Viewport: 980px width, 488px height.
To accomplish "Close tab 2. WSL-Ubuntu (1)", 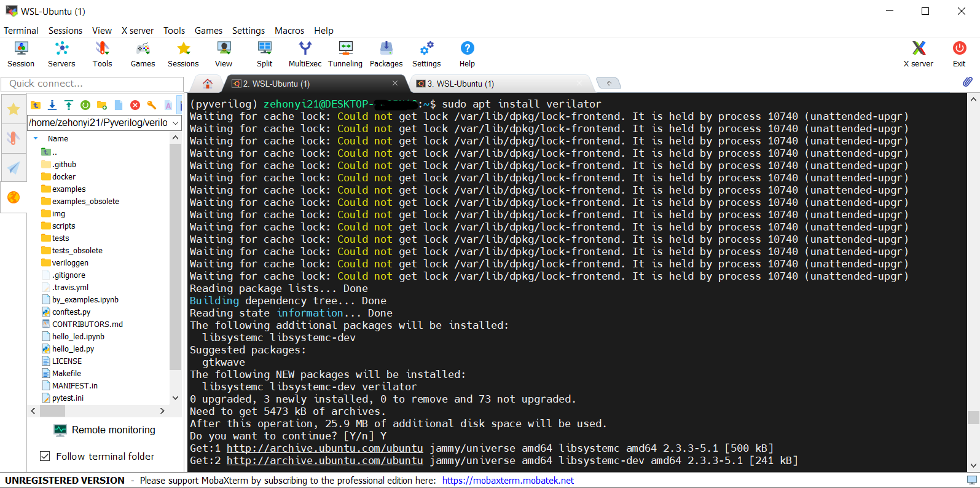I will coord(395,83).
